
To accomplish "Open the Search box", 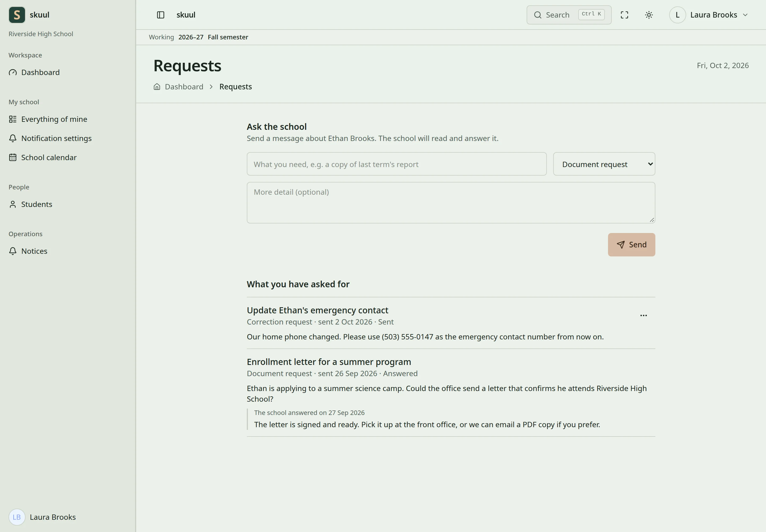I will (569, 15).
